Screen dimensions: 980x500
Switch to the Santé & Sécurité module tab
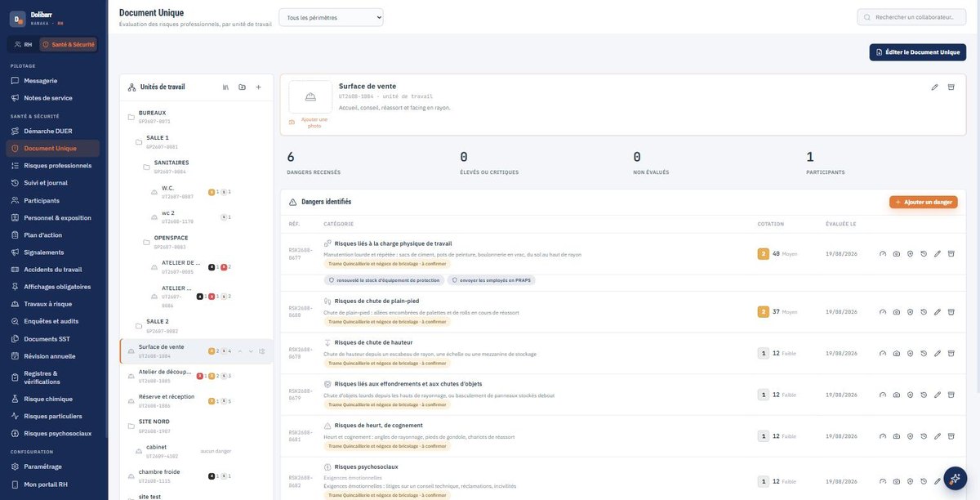(69, 44)
